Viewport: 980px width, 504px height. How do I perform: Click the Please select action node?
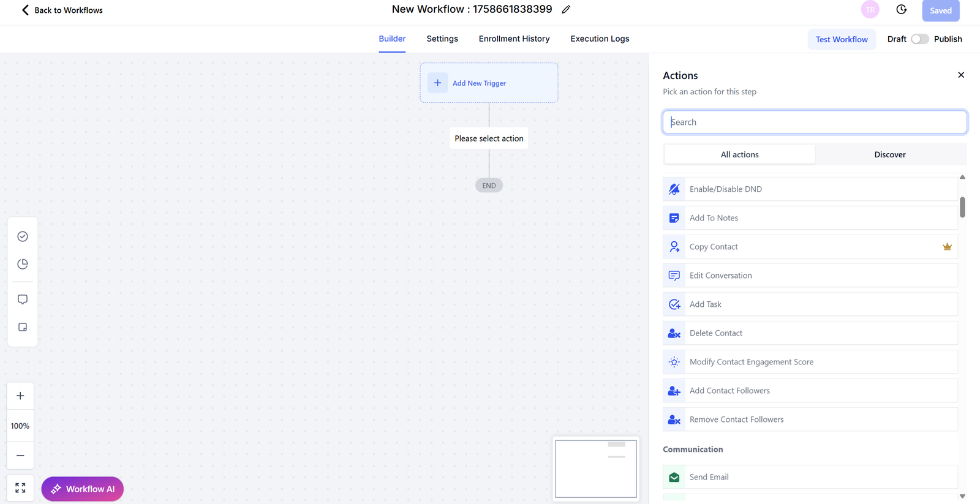(x=489, y=138)
